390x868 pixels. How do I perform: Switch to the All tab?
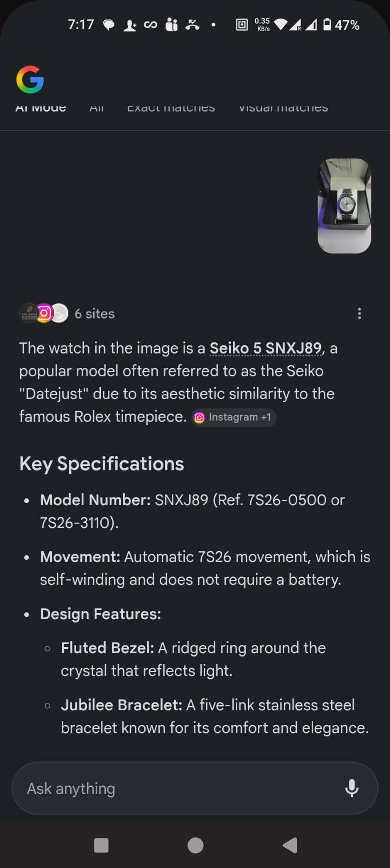(97, 108)
